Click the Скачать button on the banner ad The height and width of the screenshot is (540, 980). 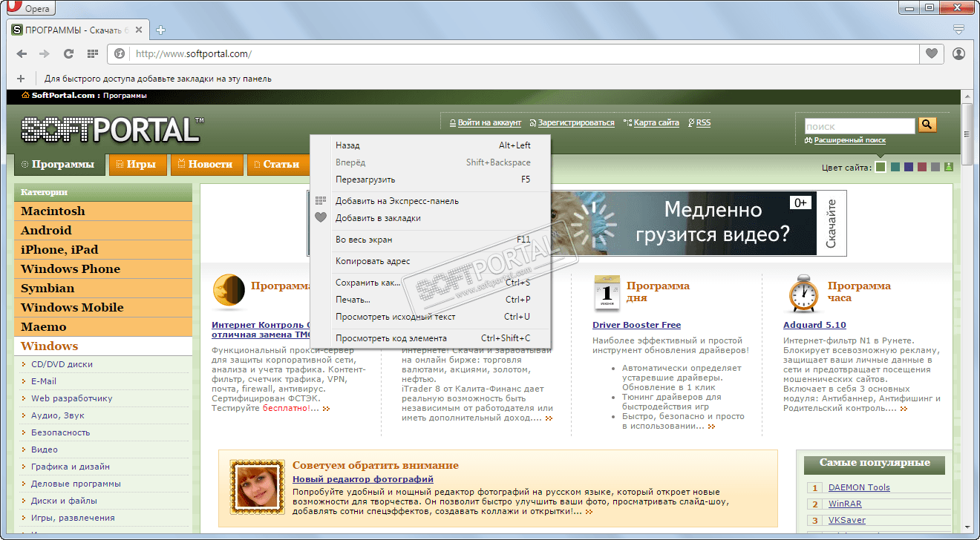(832, 223)
